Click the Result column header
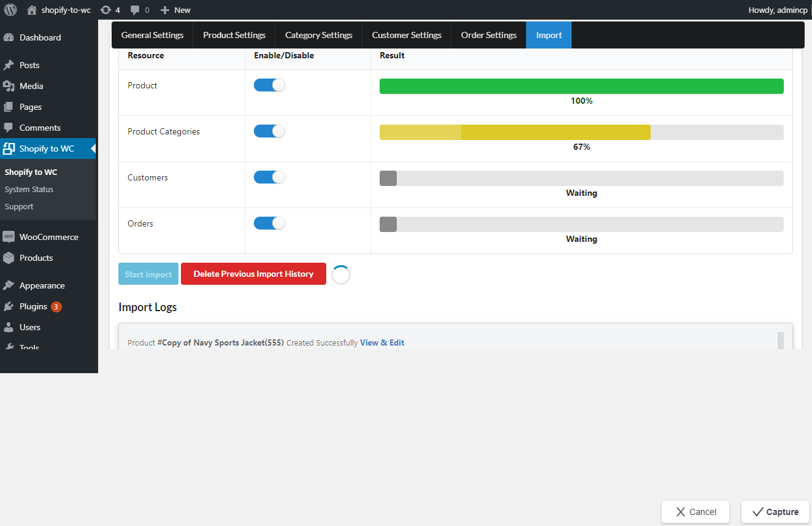The width and height of the screenshot is (812, 526). [392, 55]
